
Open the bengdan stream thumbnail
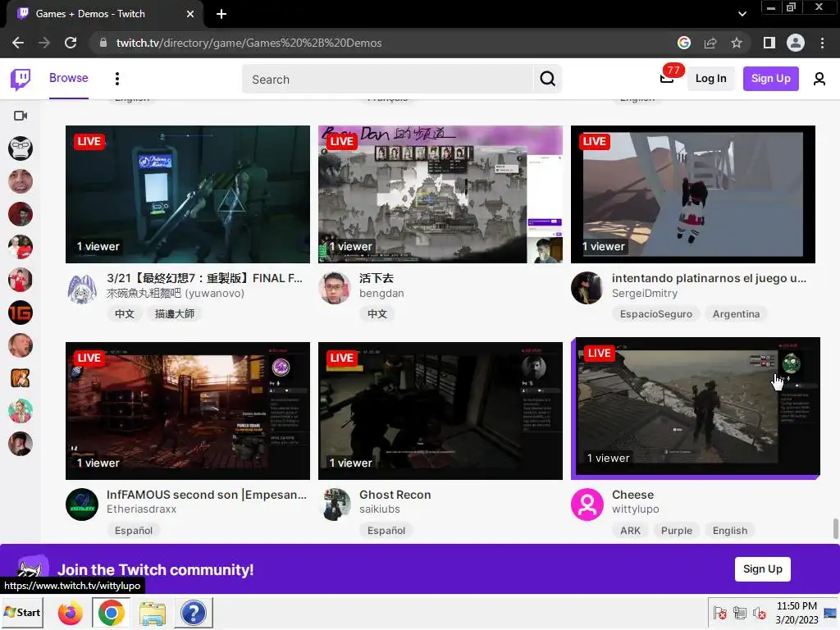[x=441, y=194]
